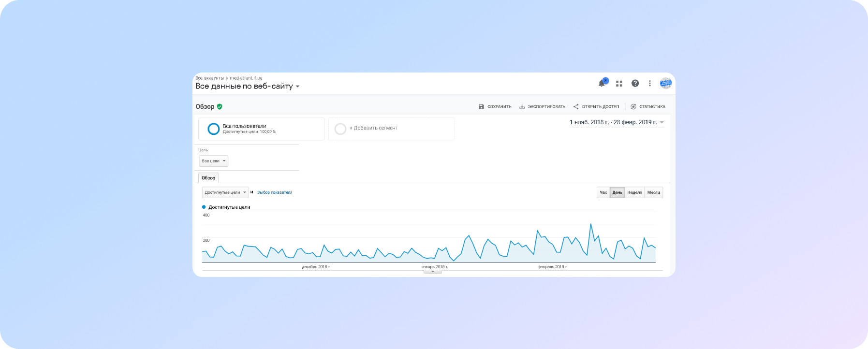
Task: Click the Выбор показателя link
Action: click(x=275, y=192)
